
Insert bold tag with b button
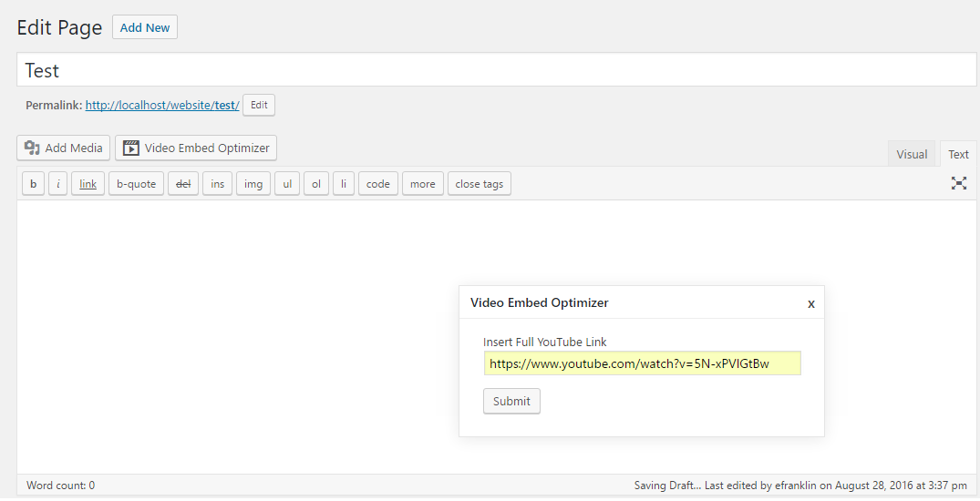pos(33,184)
